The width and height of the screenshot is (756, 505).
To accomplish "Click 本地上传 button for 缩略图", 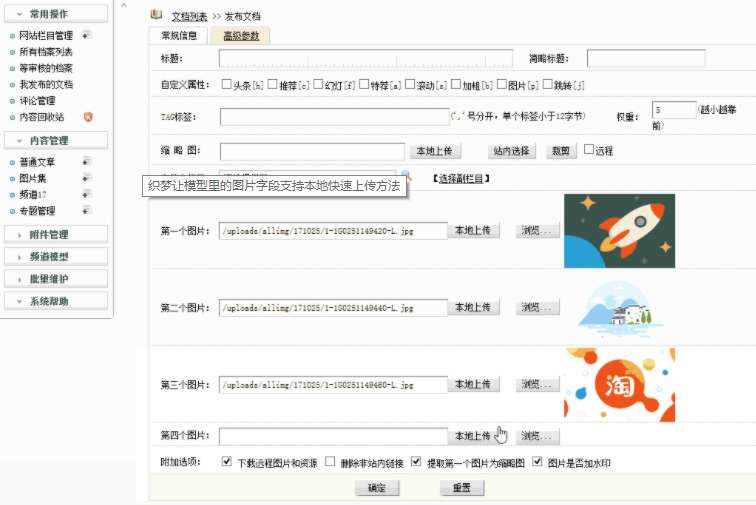I will point(435,151).
